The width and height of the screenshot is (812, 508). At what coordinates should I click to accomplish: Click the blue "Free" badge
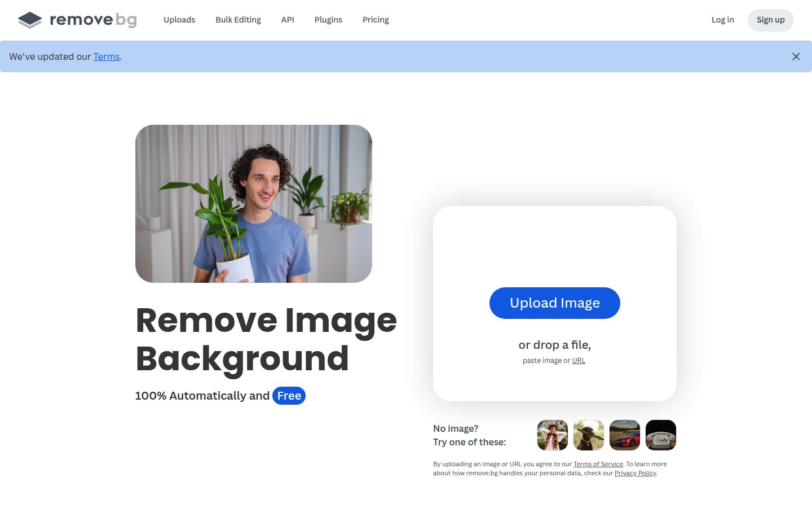[x=289, y=396]
